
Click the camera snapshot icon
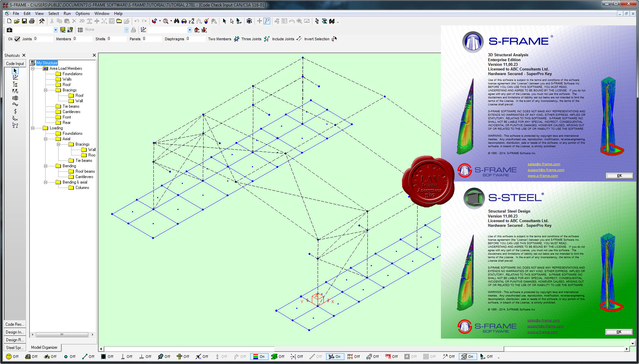tap(9, 30)
